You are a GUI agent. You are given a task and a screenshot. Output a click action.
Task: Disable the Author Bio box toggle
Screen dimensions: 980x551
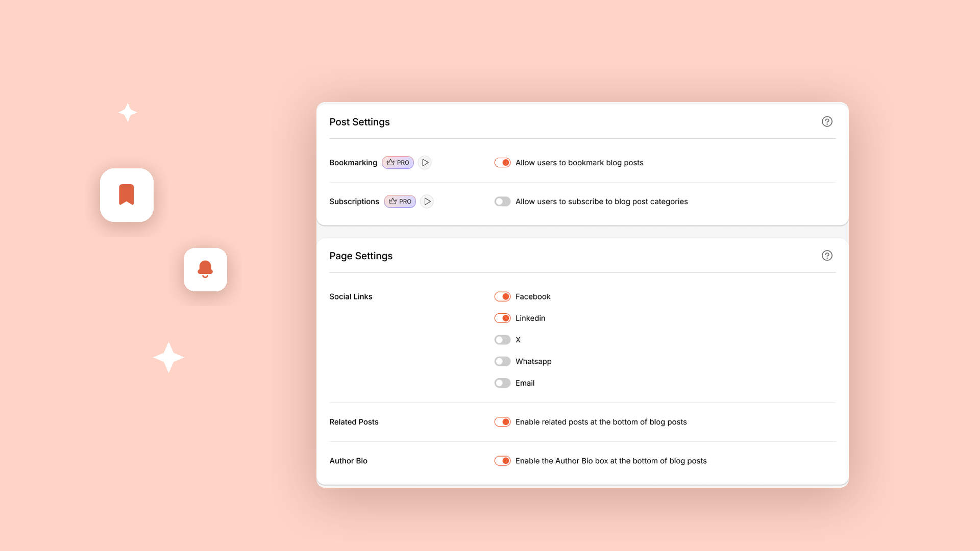502,461
